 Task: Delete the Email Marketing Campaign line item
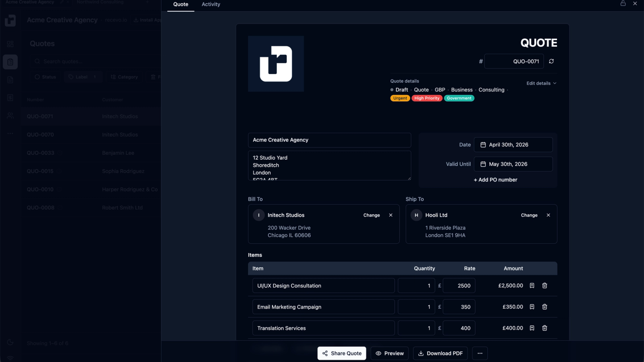tap(545, 307)
